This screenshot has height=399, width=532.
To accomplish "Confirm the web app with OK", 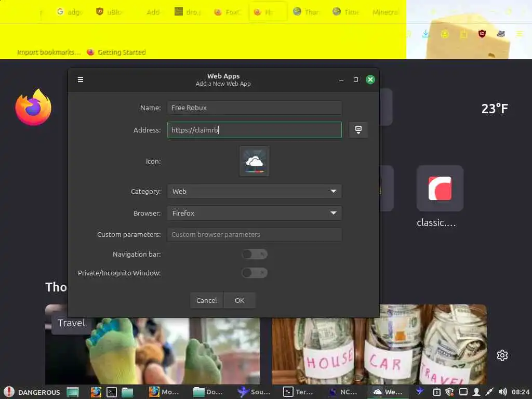I will click(240, 300).
